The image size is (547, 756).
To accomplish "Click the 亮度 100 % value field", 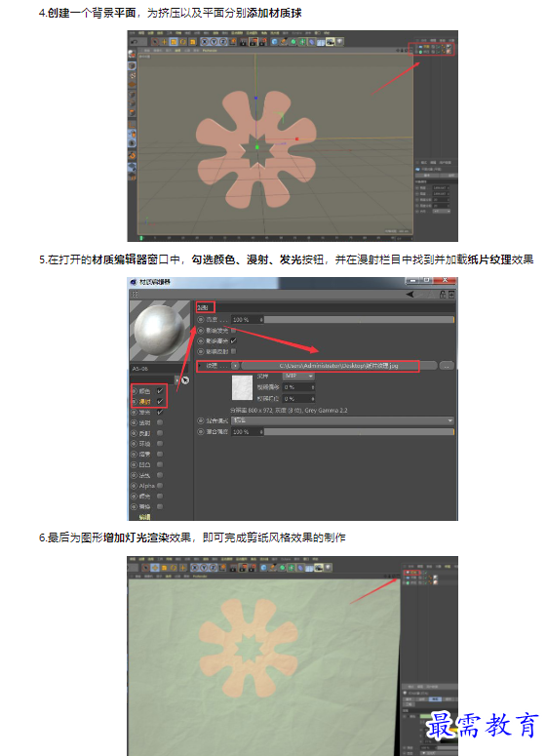I will point(248,320).
